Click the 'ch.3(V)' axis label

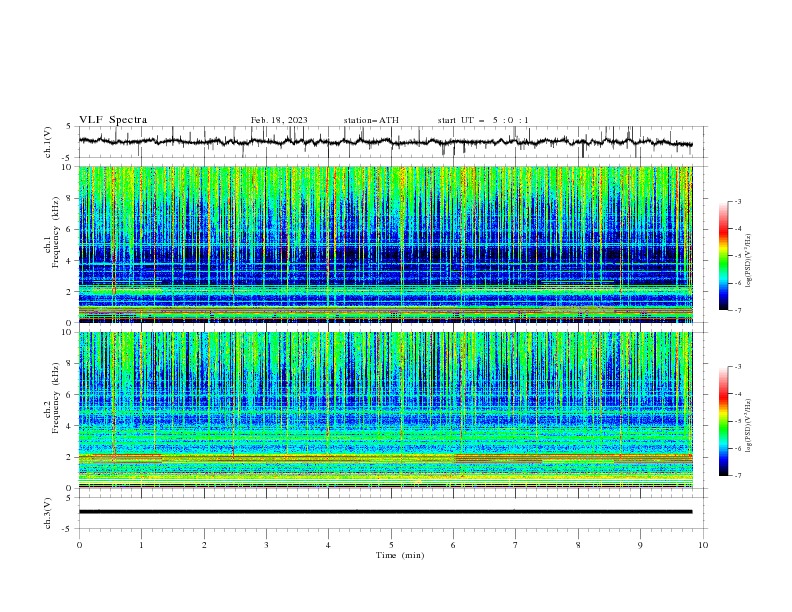point(48,513)
